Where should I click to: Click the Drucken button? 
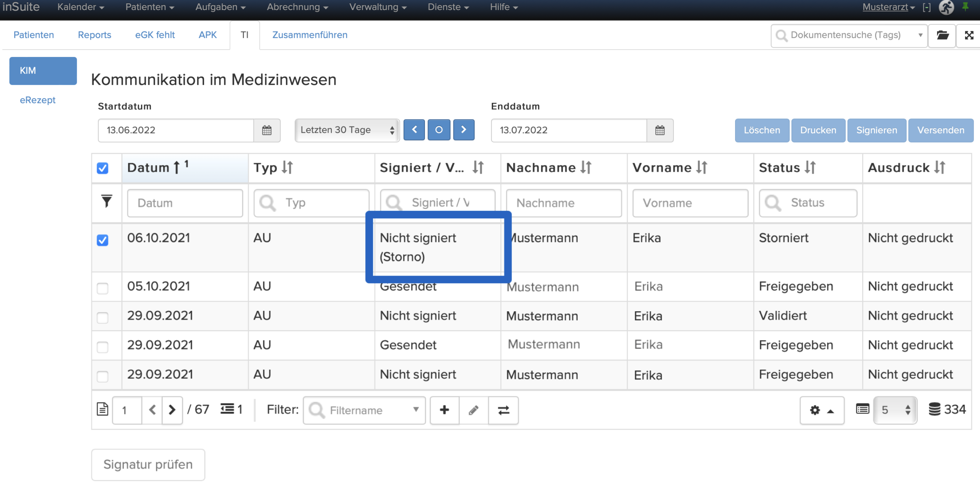pos(818,130)
